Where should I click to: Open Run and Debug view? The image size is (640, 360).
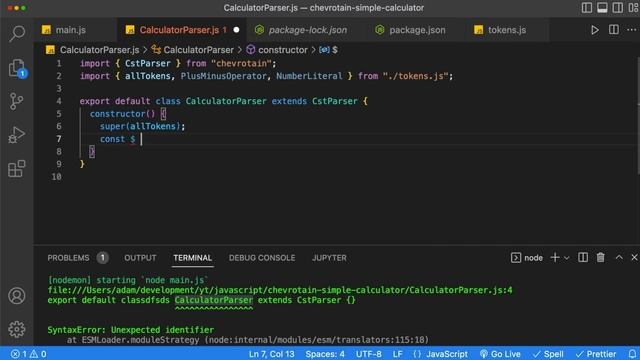17,135
